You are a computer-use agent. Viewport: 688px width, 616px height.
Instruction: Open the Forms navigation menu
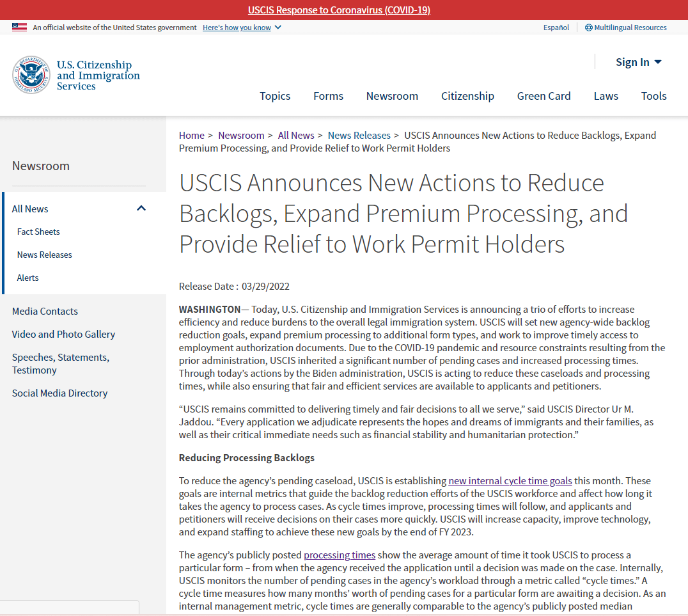tap(328, 96)
